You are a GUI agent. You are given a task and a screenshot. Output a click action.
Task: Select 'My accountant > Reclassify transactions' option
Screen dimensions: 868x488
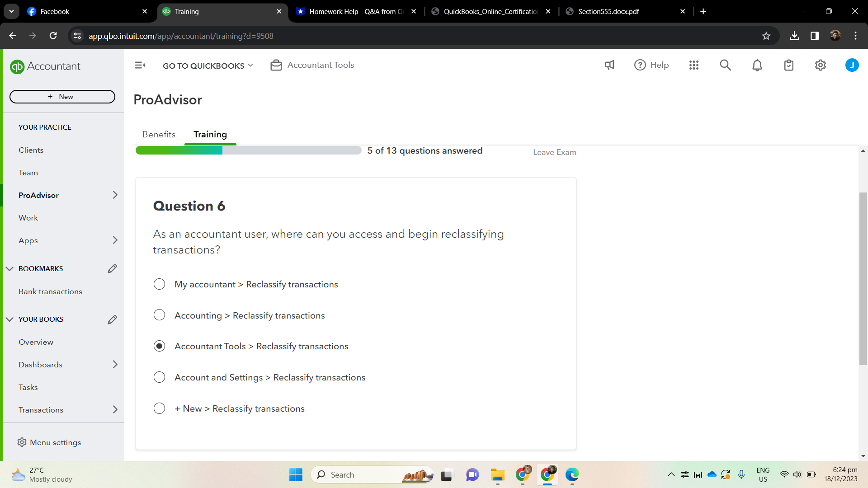click(x=159, y=284)
